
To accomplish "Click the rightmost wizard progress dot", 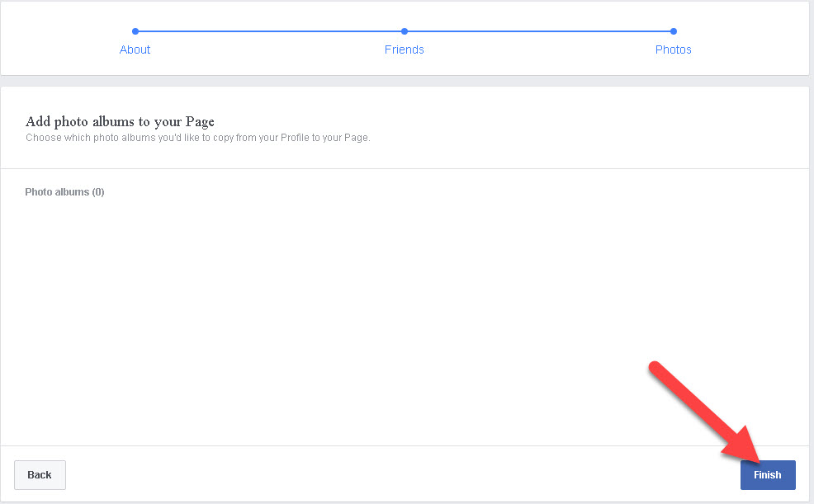I will pyautogui.click(x=673, y=31).
